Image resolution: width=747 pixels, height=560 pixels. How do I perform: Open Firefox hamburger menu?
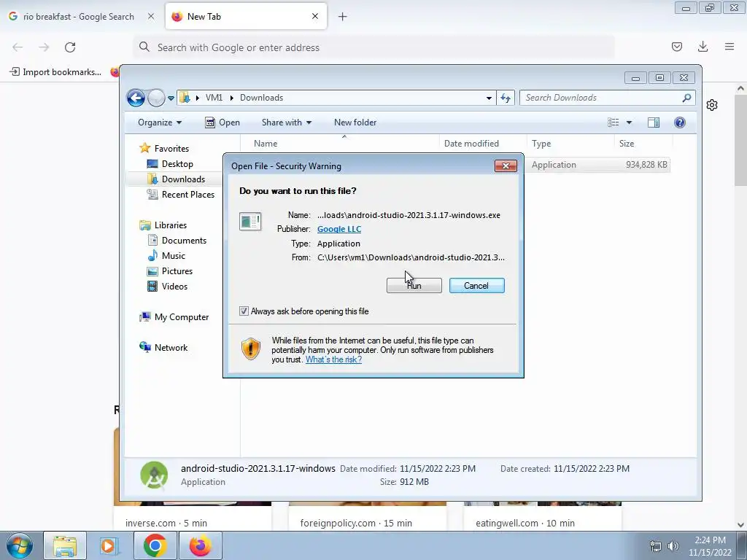point(729,47)
